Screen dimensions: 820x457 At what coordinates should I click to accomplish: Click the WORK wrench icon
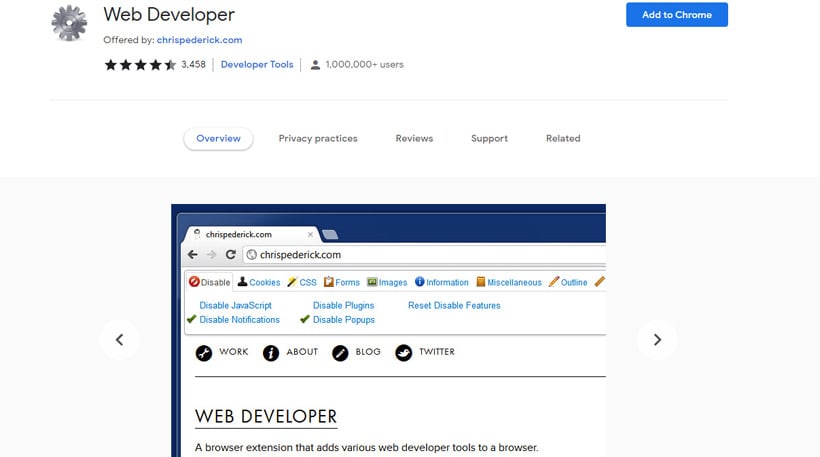(204, 353)
